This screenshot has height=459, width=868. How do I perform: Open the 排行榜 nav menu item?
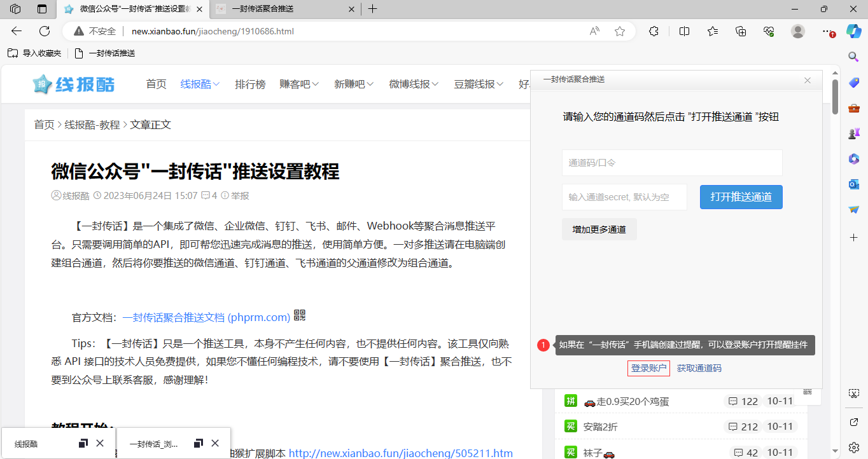pos(250,84)
